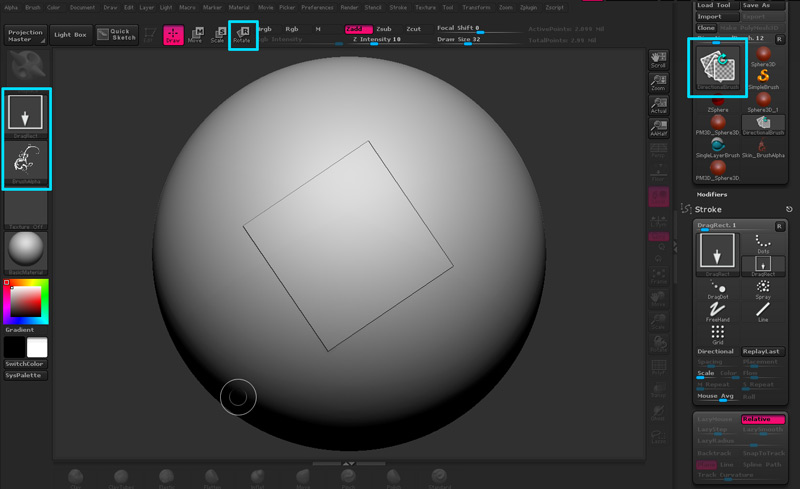Choose the DragDot stroke type
Screen dimensions: 800x489
pos(718,289)
